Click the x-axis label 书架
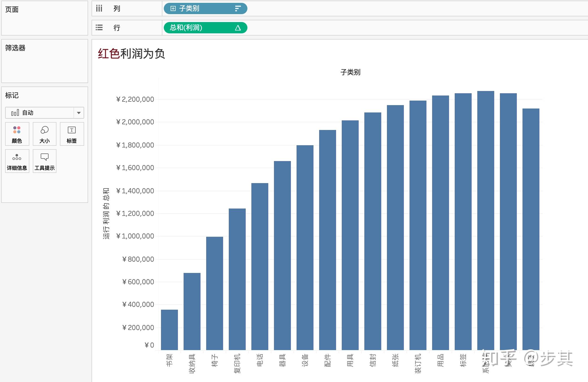The image size is (588, 382). [x=169, y=360]
